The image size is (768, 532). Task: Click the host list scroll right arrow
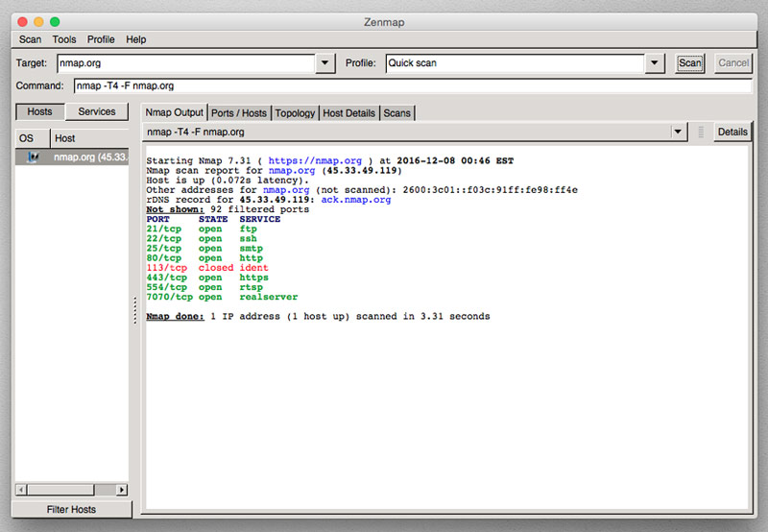(122, 490)
